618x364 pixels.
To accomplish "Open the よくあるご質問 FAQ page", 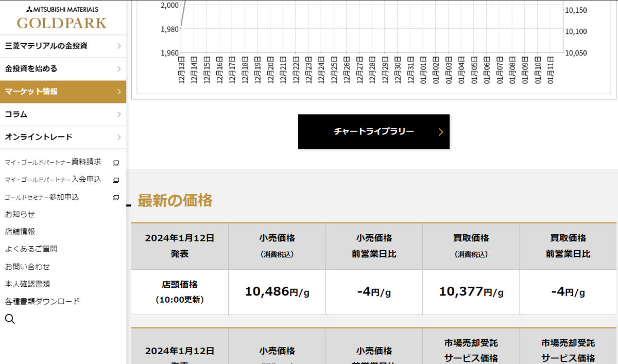I will point(31,249).
